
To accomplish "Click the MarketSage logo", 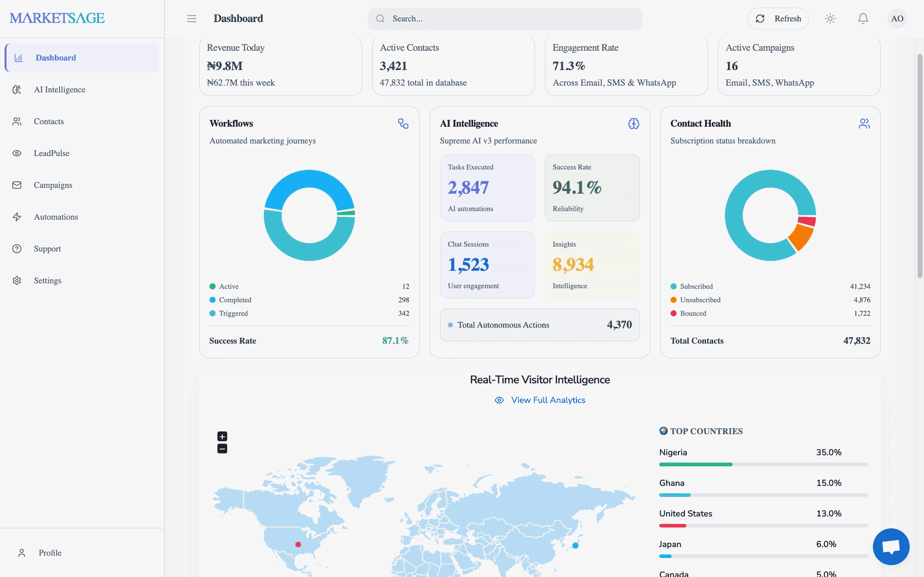I will (x=57, y=18).
